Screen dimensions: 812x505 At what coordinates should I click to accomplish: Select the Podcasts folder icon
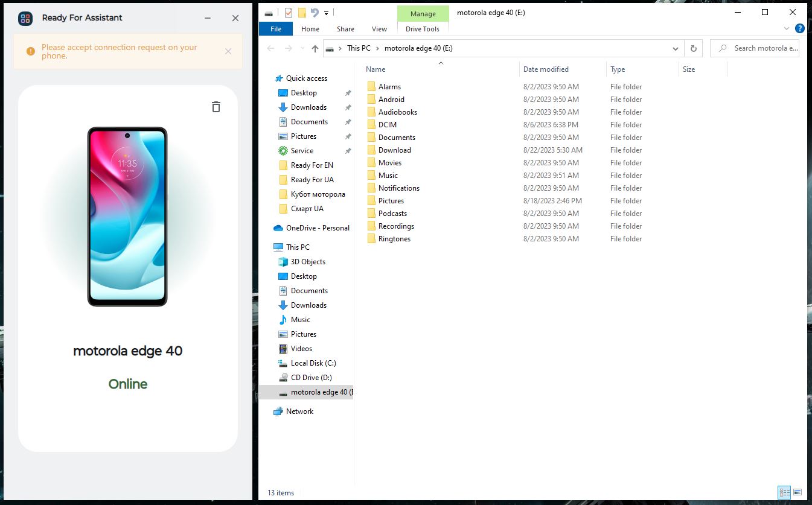(x=371, y=214)
